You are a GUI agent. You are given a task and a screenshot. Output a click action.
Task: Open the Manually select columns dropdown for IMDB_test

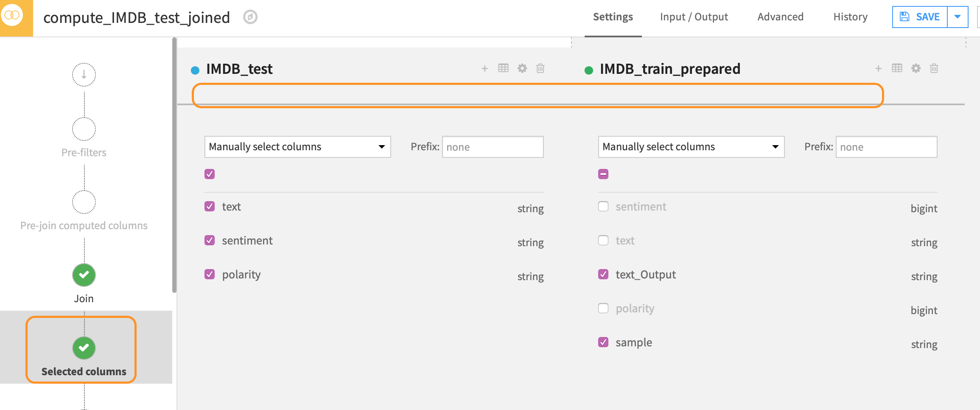click(x=297, y=146)
